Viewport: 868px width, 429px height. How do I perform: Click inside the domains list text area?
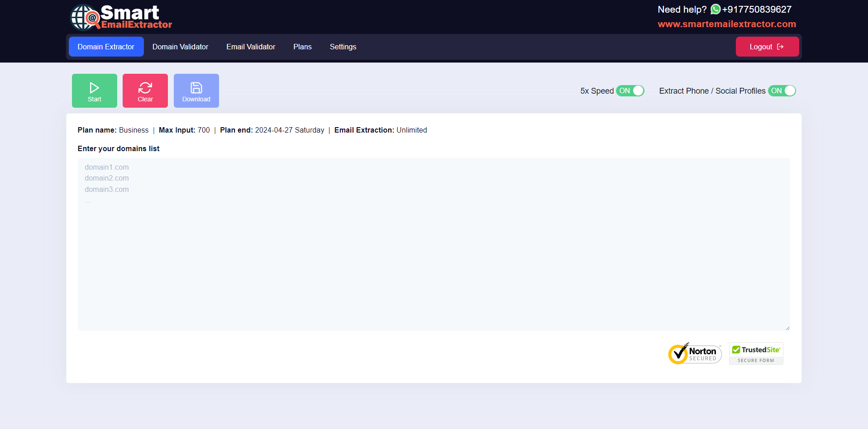tap(434, 244)
